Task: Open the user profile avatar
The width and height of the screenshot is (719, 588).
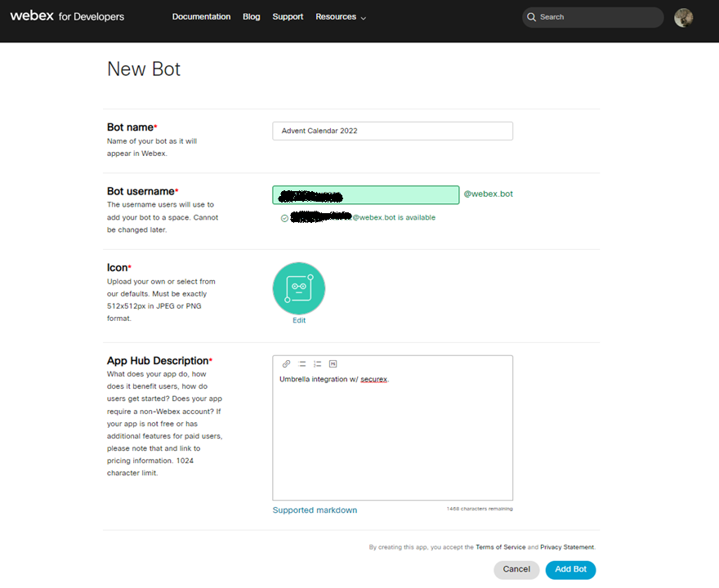Action: [683, 17]
